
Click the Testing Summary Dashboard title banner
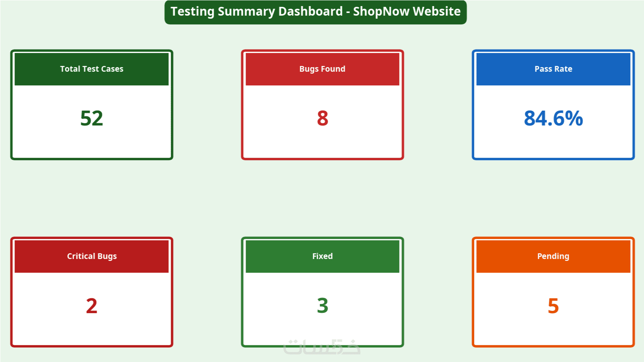coord(316,12)
